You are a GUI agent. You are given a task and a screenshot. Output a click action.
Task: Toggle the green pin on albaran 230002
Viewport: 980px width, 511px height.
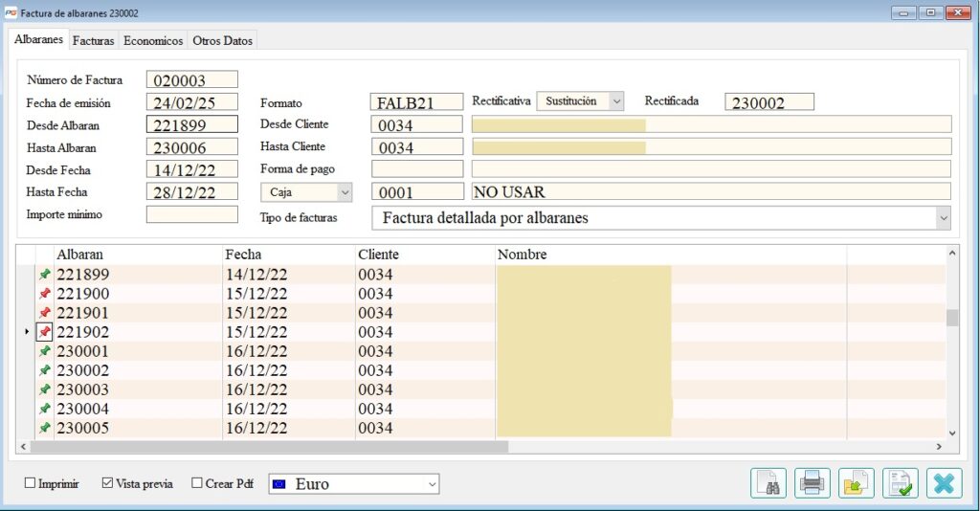click(44, 370)
